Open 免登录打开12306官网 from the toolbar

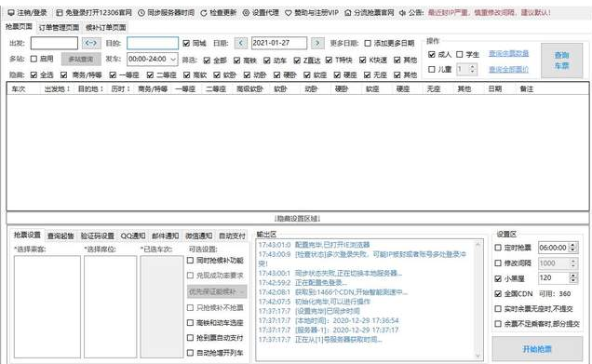coord(94,12)
